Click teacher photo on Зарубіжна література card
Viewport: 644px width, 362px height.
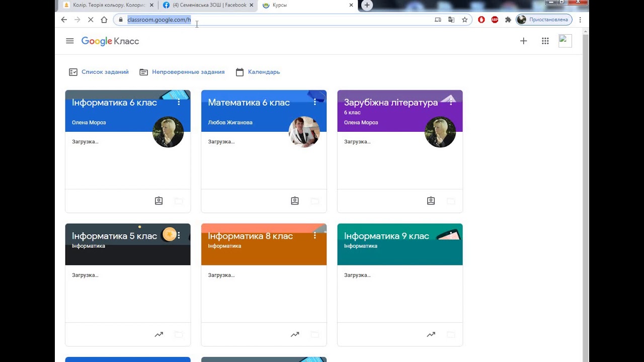click(x=440, y=132)
